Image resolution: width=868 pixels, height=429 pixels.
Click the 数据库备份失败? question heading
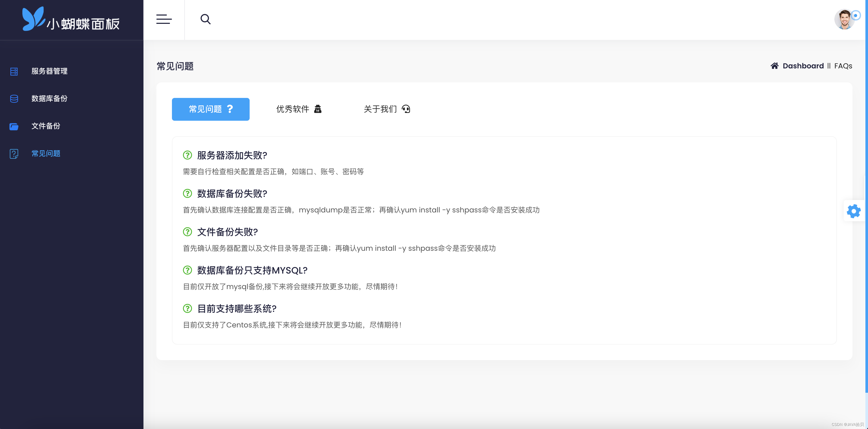(x=232, y=194)
